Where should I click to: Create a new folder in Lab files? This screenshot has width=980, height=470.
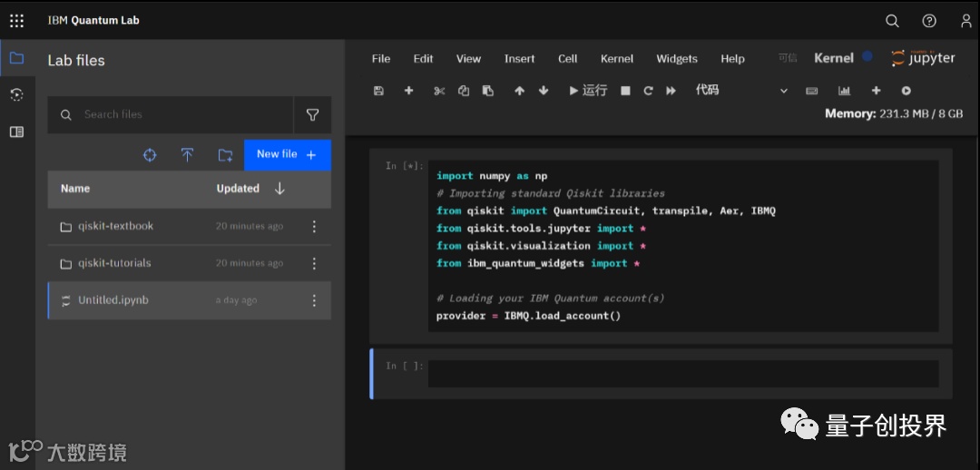(225, 155)
